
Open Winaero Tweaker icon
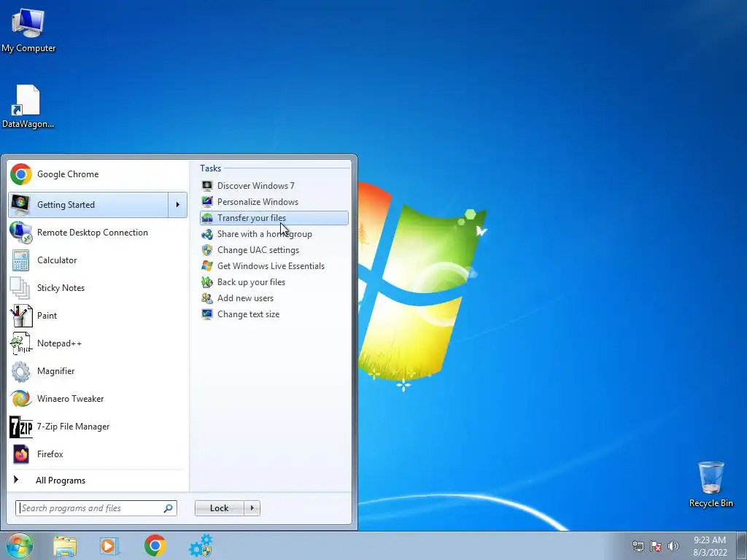click(x=20, y=399)
